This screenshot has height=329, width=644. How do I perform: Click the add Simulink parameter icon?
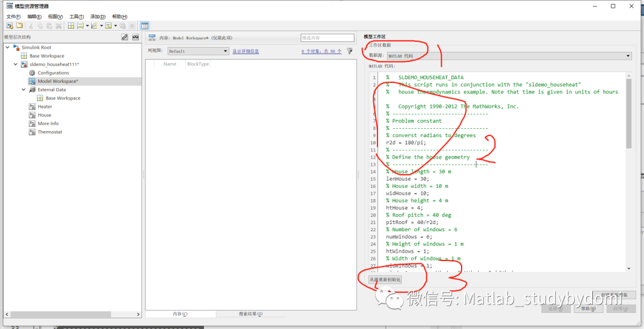point(80,26)
